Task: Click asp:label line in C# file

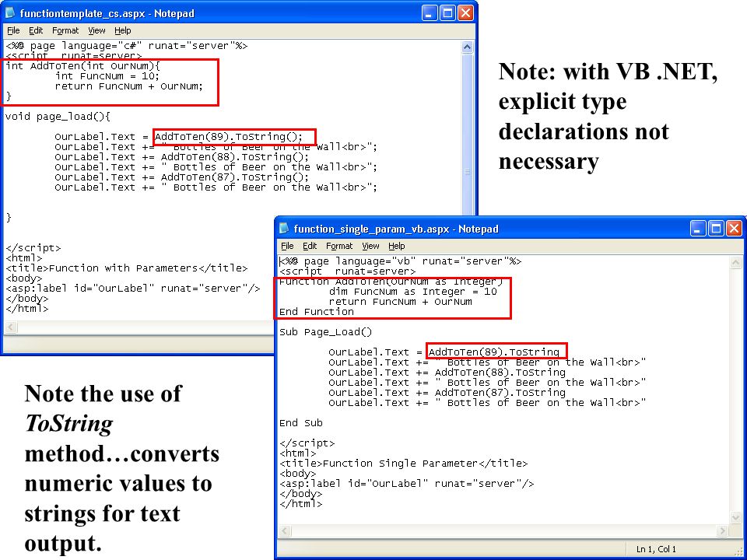Action: [x=132, y=288]
